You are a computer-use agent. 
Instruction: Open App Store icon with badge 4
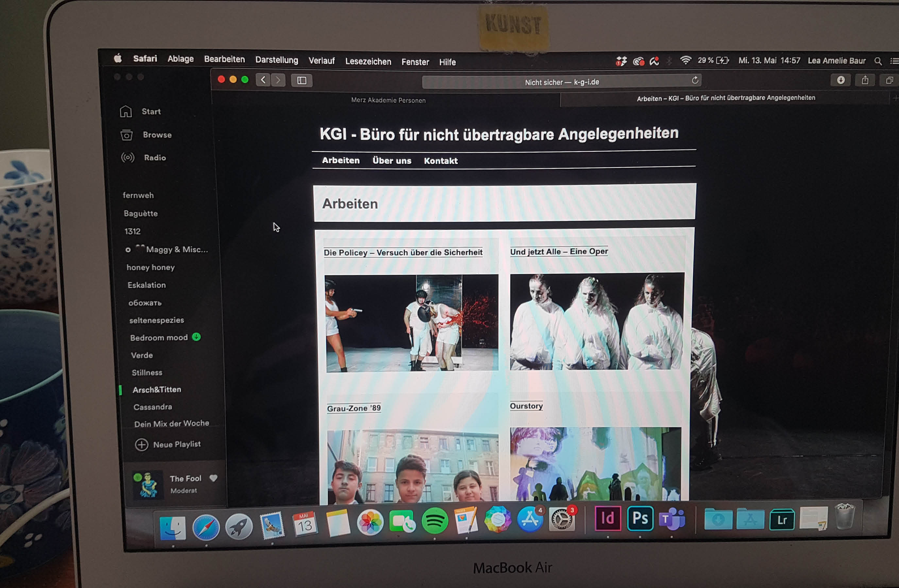[530, 519]
